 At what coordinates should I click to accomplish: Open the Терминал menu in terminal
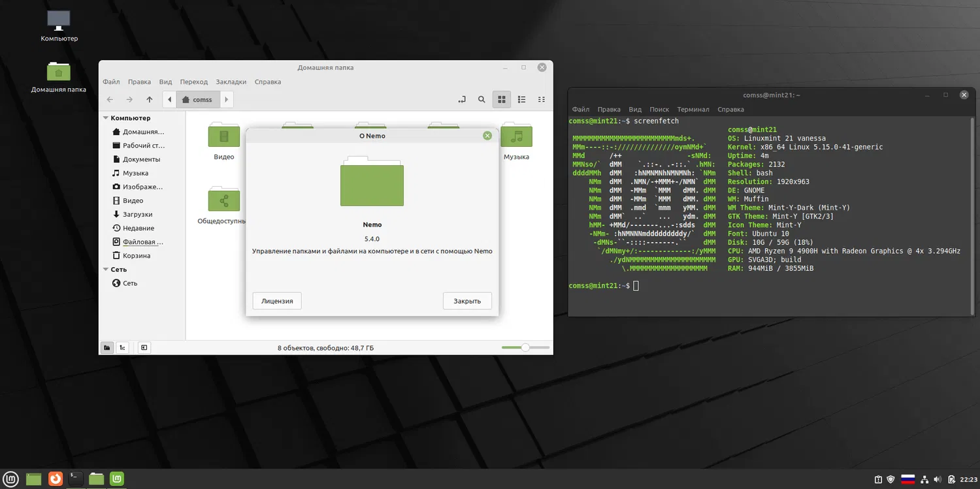[693, 110]
